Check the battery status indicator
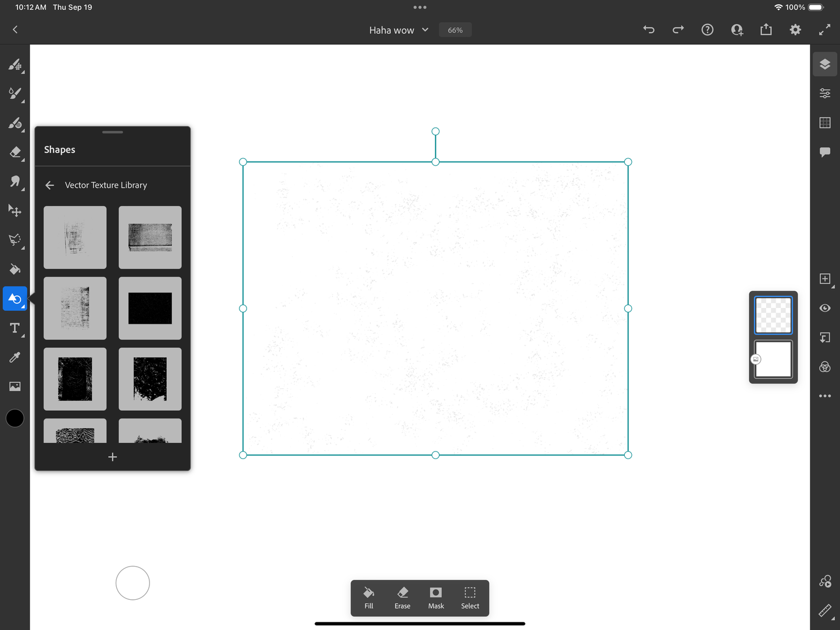The width and height of the screenshot is (840, 630). pos(816,8)
